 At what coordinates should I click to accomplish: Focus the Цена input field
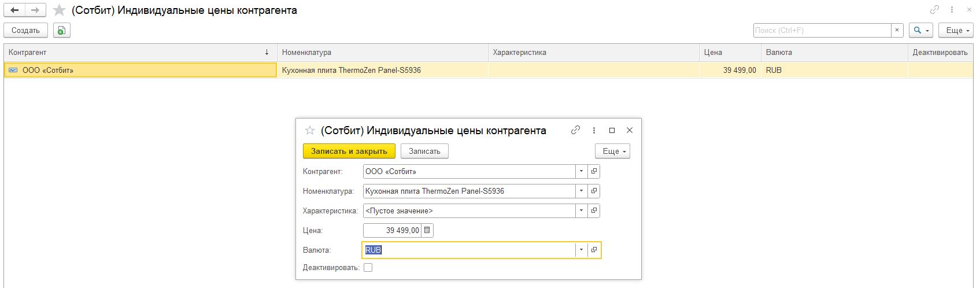point(392,230)
